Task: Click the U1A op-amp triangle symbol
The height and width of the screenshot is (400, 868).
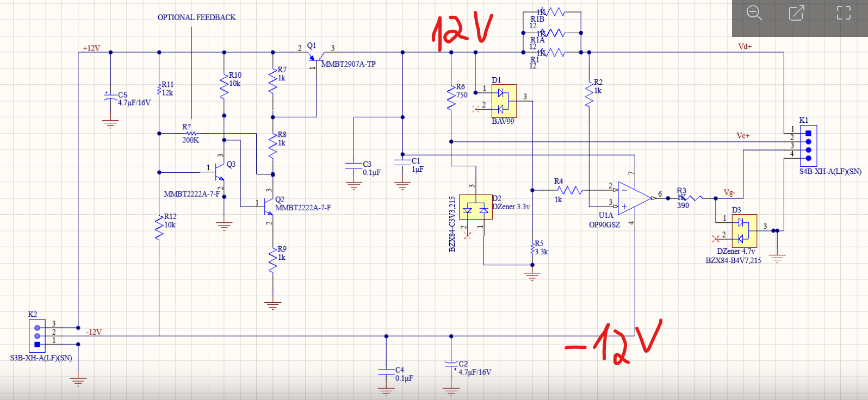Action: (634, 198)
